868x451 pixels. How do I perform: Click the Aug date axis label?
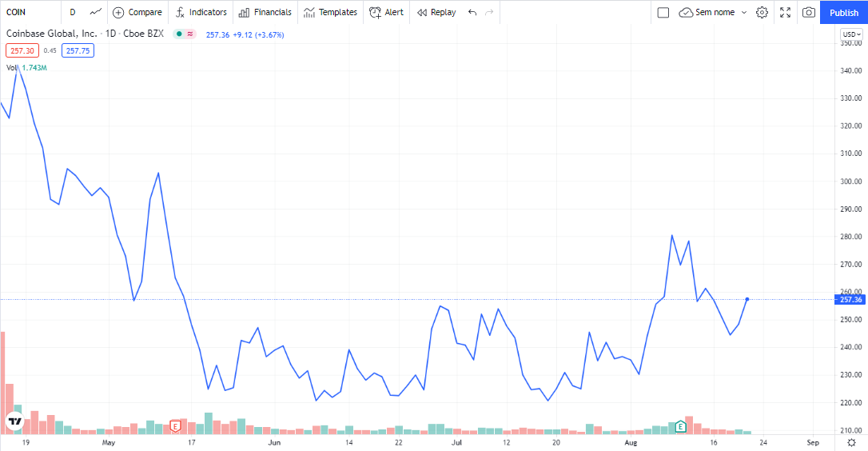631,442
